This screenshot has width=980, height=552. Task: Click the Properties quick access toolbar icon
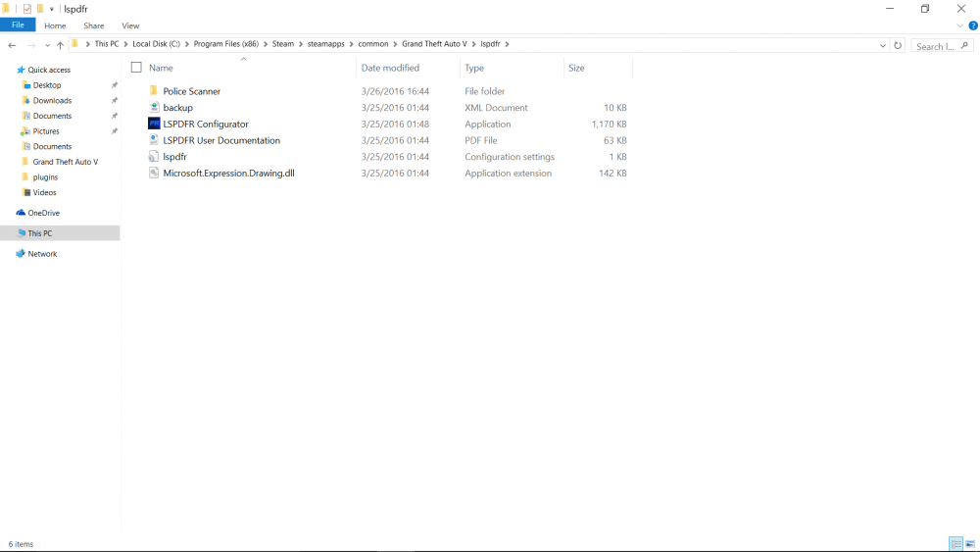[x=26, y=9]
